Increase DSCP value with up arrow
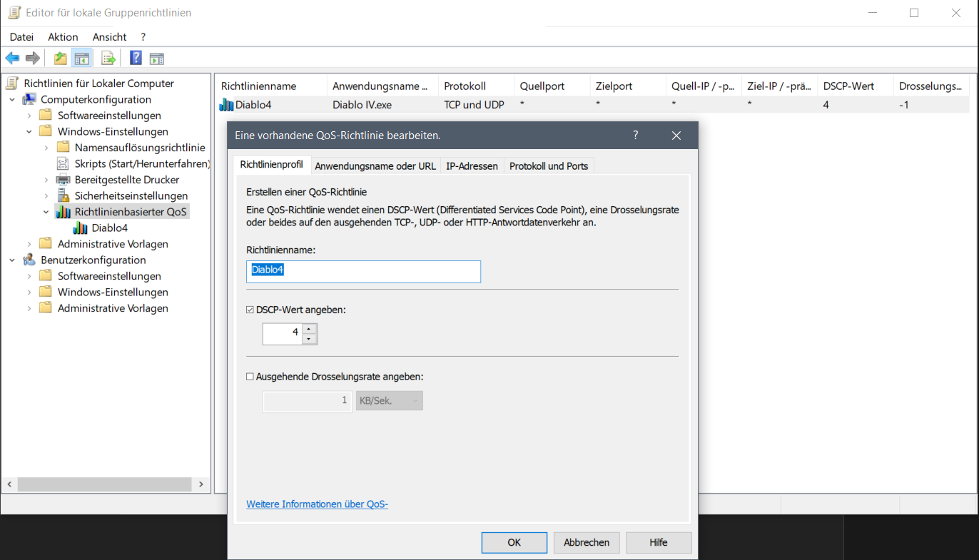This screenshot has height=560, width=979. pos(309,329)
